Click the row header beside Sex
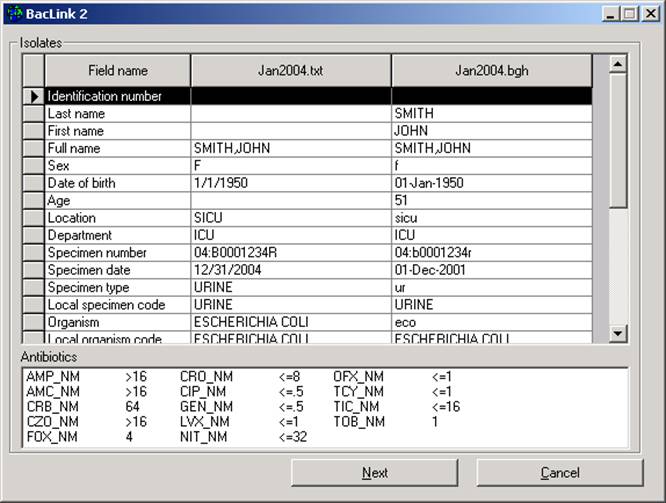Image resolution: width=666 pixels, height=503 pixels. click(34, 166)
